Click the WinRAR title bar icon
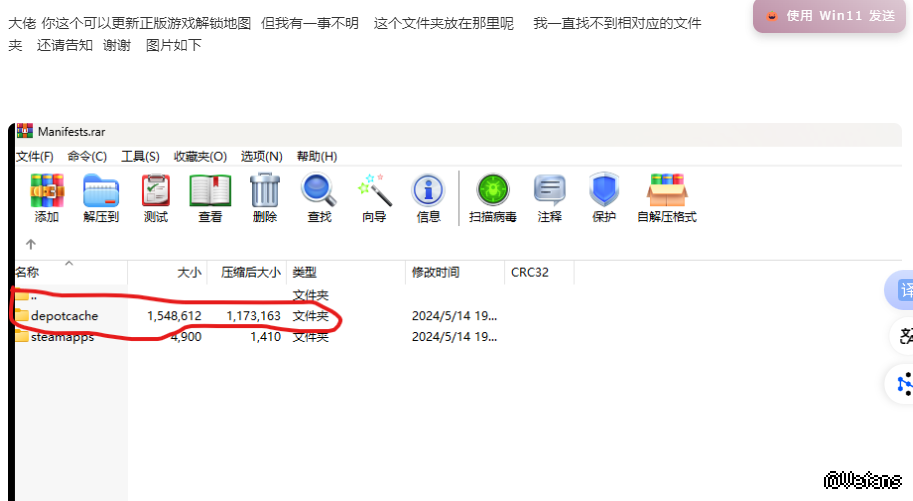913x501 pixels. [24, 131]
